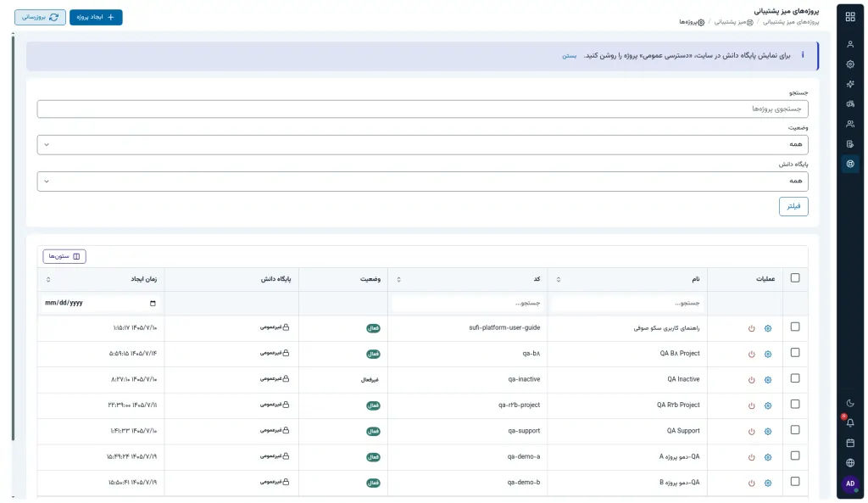Click the main project search field

(422, 109)
